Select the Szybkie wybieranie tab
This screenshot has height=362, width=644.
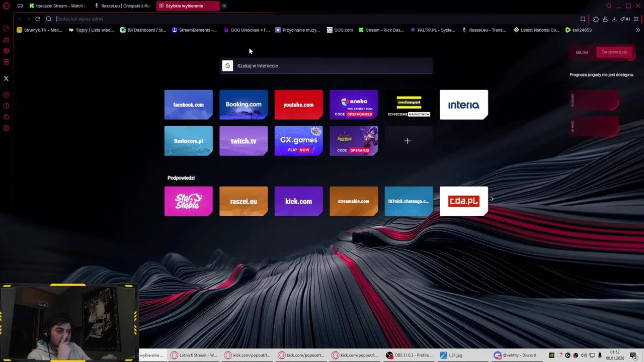[188, 6]
